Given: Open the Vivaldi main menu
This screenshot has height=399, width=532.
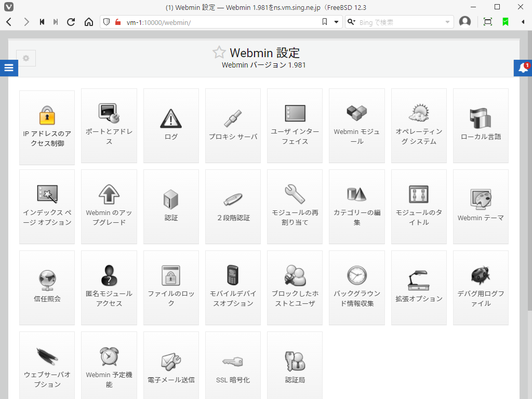Looking at the screenshot, I should click(x=9, y=7).
